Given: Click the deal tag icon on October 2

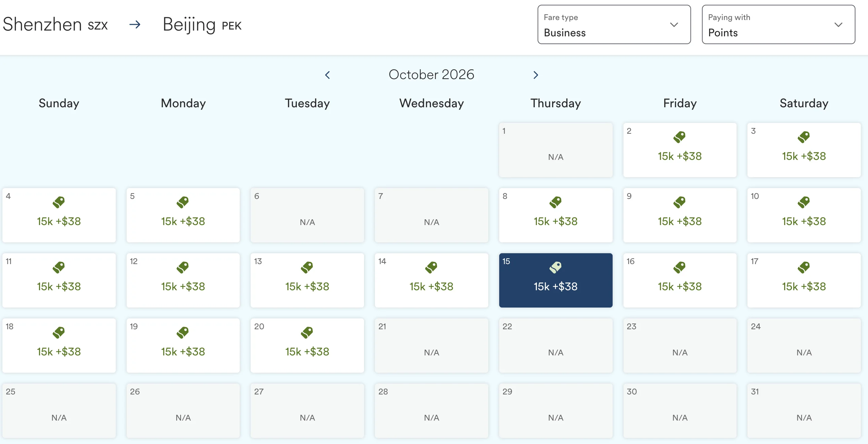Looking at the screenshot, I should pos(680,137).
